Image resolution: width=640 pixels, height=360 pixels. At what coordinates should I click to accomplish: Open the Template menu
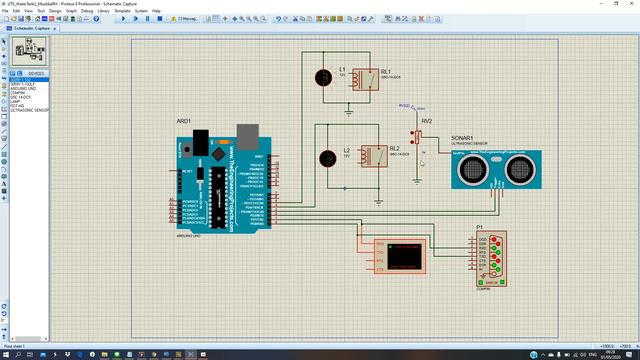pos(122,11)
